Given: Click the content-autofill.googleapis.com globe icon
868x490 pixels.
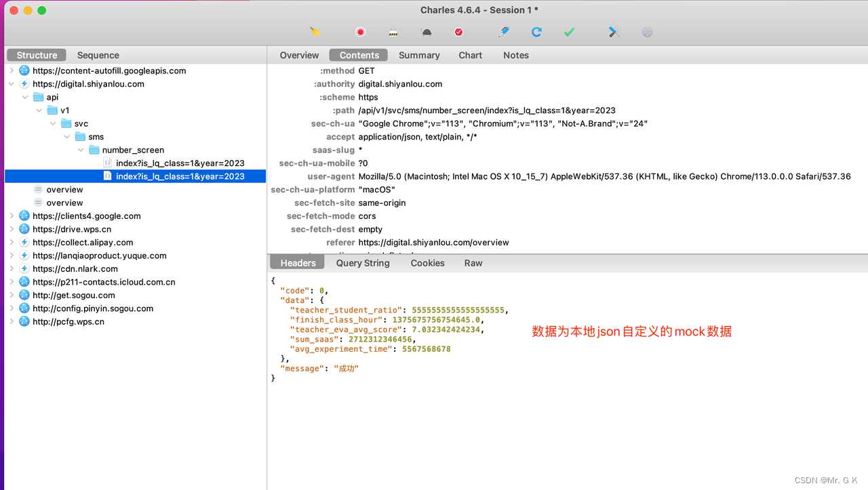Looking at the screenshot, I should [x=24, y=70].
